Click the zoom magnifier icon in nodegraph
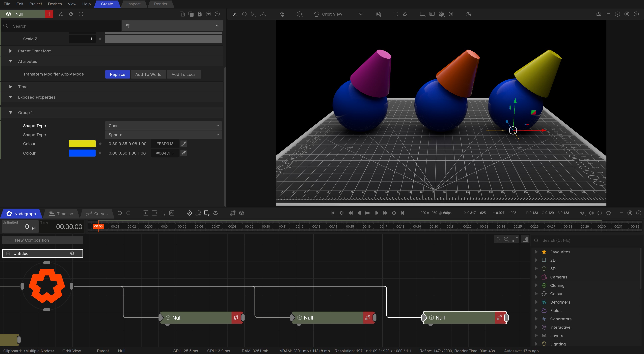This screenshot has width=644, height=354. 506,239
